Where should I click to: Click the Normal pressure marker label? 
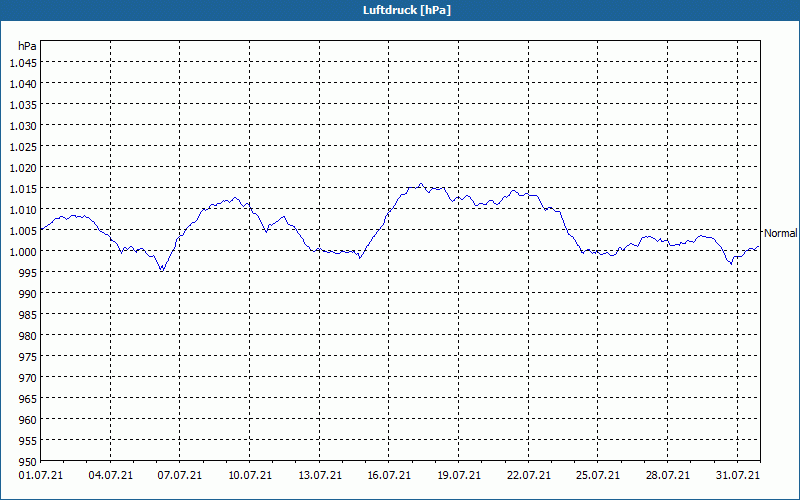[x=780, y=234]
